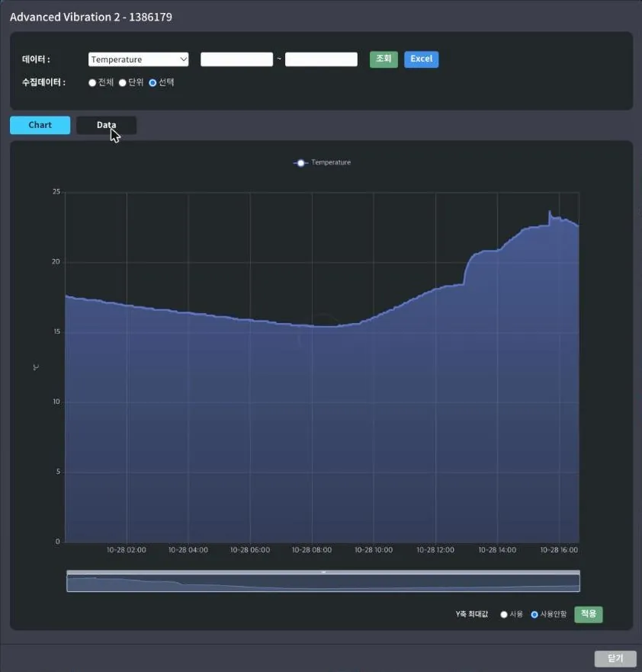
Task: Click the 10-28 10:00 x-axis label
Action: (374, 550)
